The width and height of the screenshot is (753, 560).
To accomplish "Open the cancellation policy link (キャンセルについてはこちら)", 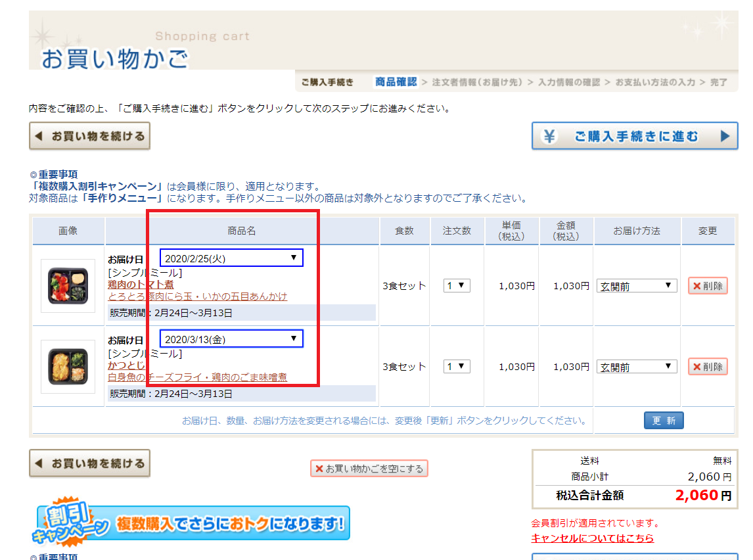I will (x=592, y=538).
